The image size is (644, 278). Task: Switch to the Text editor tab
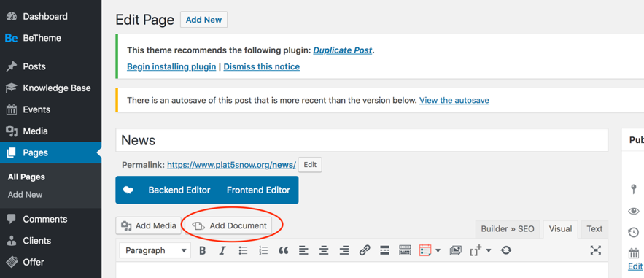click(594, 229)
